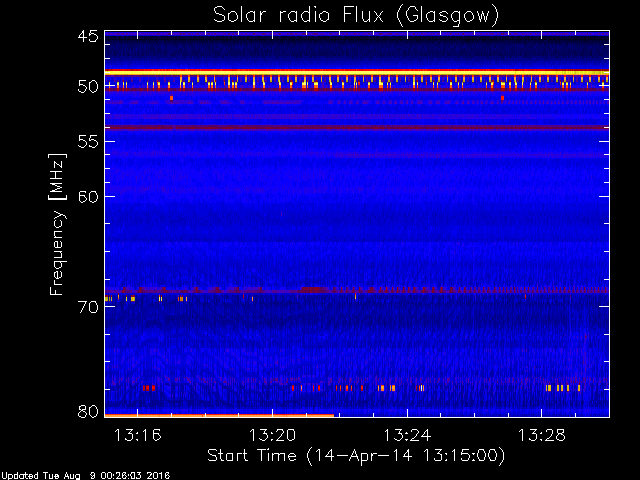The width and height of the screenshot is (640, 480).
Task: Click the 50 frequency tick label
Action: pos(88,87)
